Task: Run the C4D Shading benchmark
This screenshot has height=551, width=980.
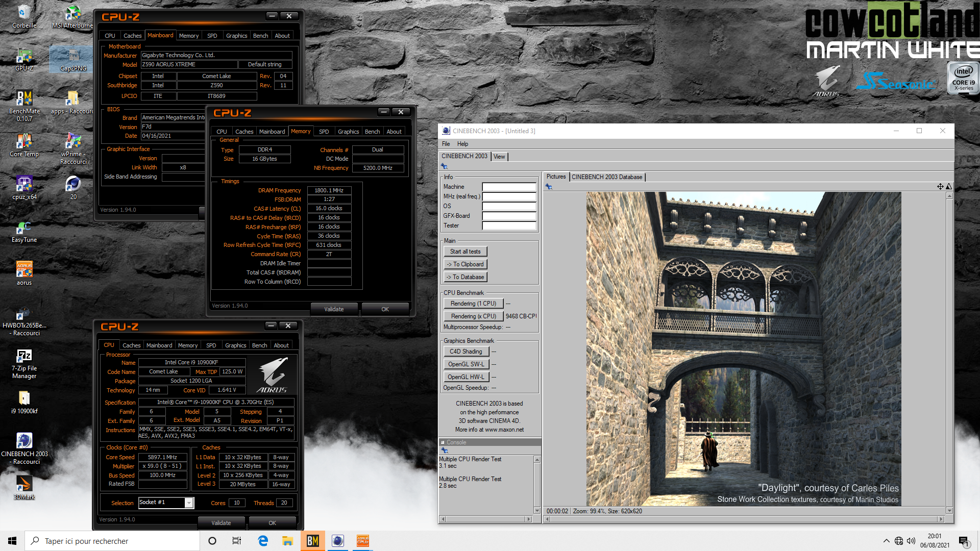Action: pyautogui.click(x=466, y=352)
